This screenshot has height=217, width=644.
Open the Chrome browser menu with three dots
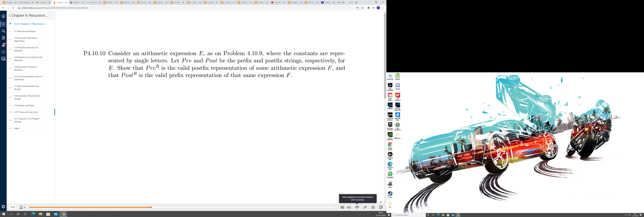click(x=383, y=8)
